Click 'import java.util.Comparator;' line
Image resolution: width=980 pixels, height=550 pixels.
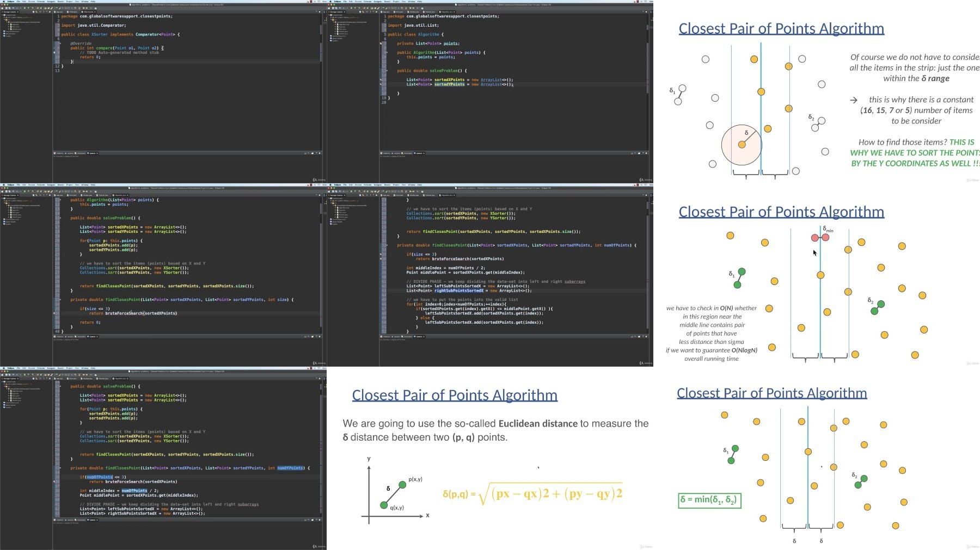(x=94, y=25)
